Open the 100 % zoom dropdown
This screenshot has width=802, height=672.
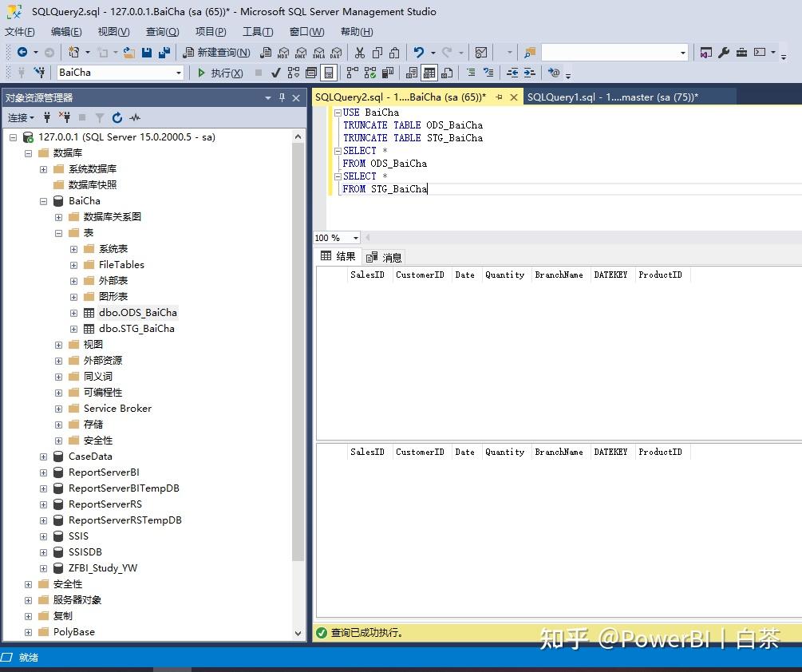(x=355, y=238)
